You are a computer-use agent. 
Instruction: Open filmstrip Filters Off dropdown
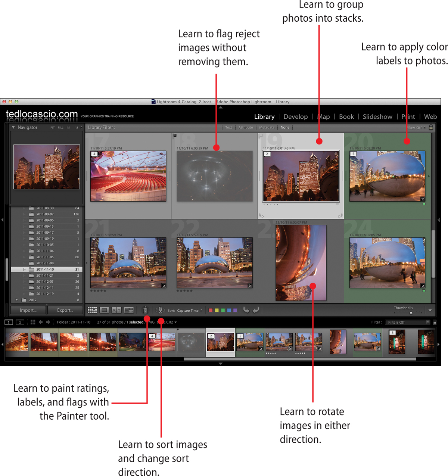(x=408, y=322)
